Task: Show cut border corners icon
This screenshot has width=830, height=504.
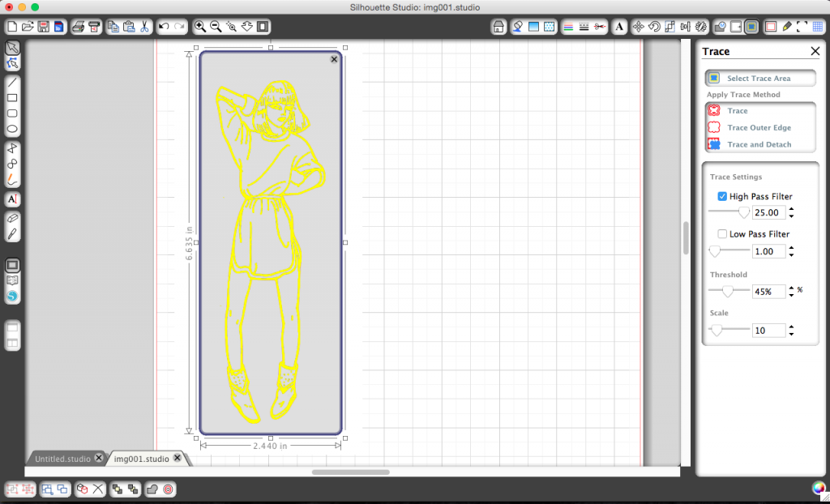Action: (x=802, y=27)
